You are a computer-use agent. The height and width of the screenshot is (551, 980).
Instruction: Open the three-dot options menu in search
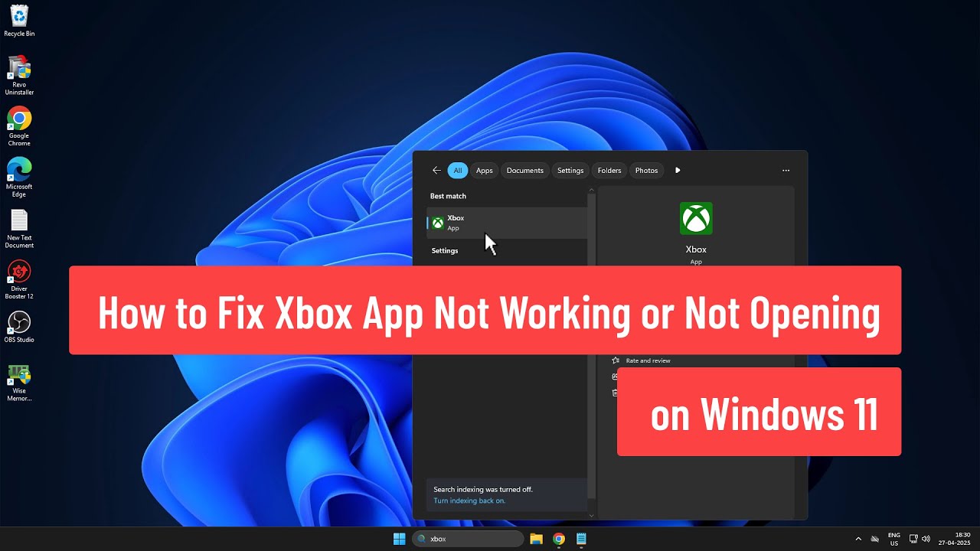pos(786,171)
